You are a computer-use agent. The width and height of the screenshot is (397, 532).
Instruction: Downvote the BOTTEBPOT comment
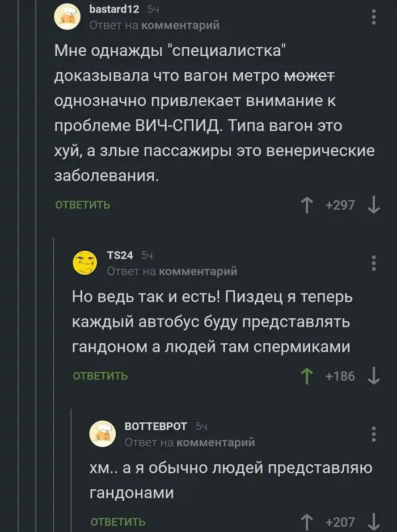[x=373, y=522]
